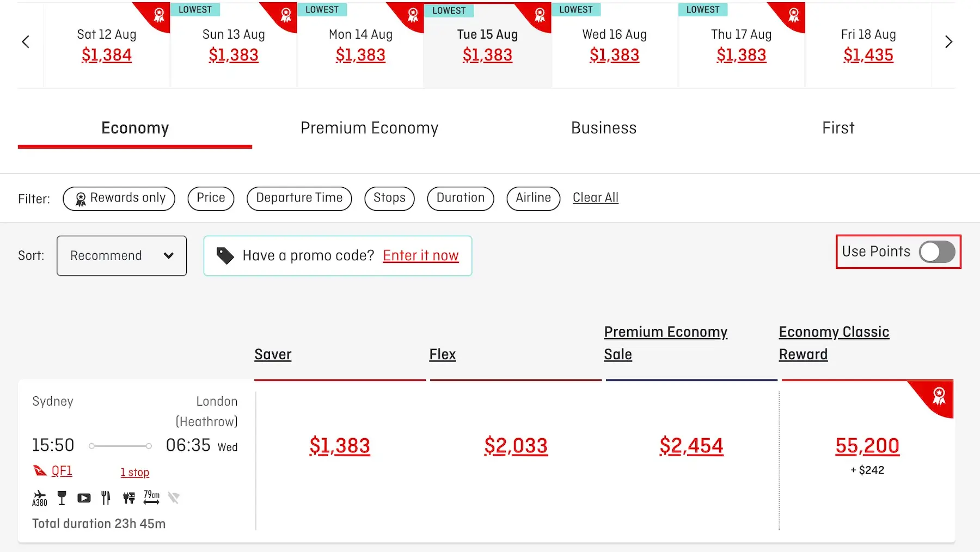Show next dates with right arrow
Viewport: 980px width, 552px height.
click(948, 42)
